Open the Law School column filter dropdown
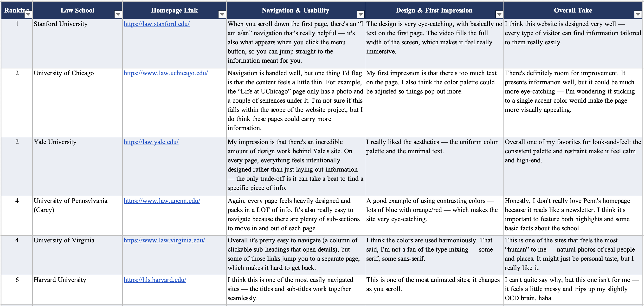Screen dimensions: 644x306 (118, 14)
